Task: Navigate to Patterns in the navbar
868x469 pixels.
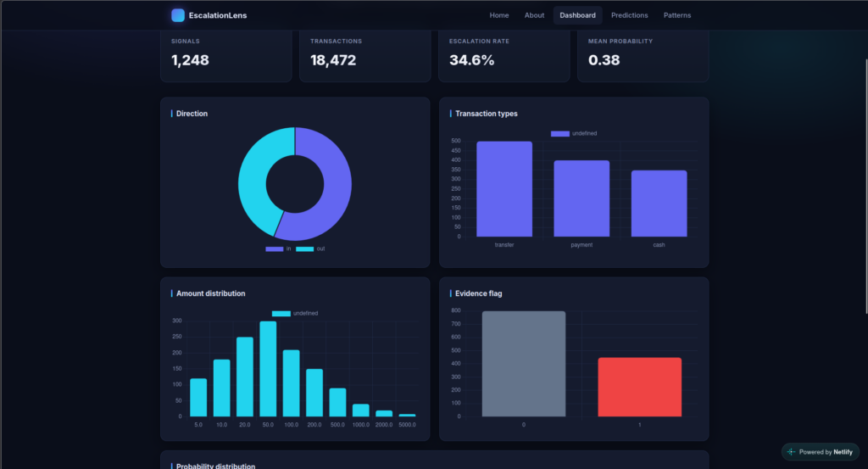Action: pos(677,15)
